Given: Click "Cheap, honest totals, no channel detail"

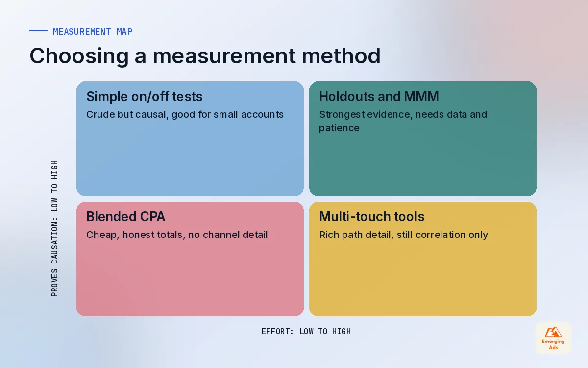Looking at the screenshot, I should tap(177, 235).
